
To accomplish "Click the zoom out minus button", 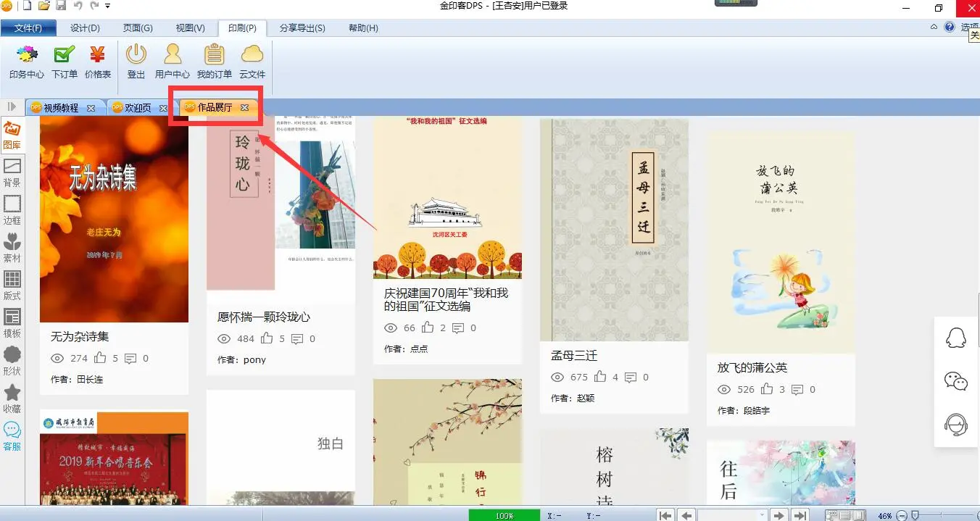I will click(x=901, y=515).
